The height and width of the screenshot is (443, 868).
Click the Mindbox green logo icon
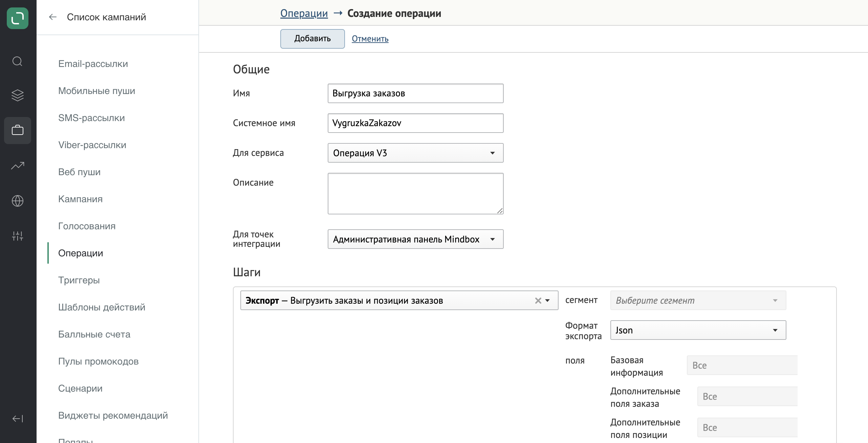(x=18, y=18)
